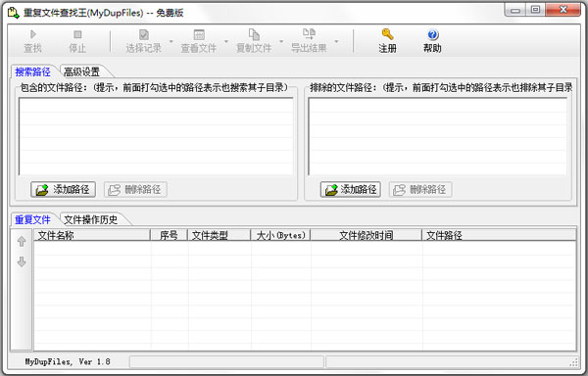Expand the 复制文件 dropdown arrow
The image size is (588, 376).
click(x=281, y=41)
